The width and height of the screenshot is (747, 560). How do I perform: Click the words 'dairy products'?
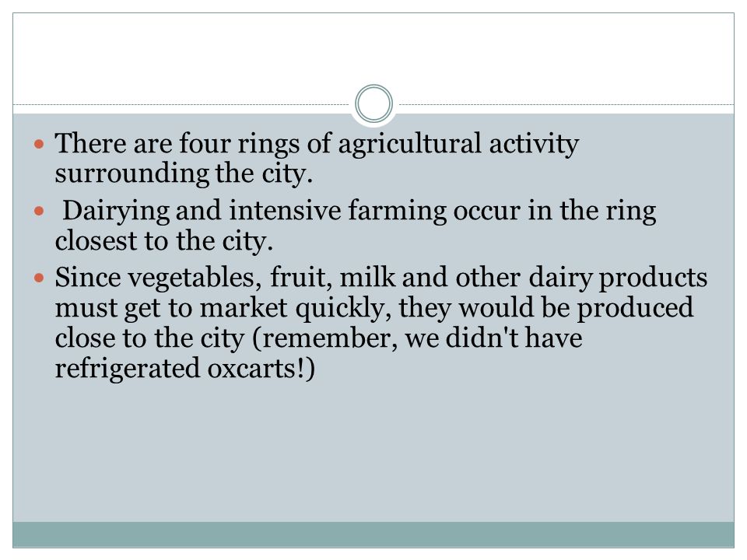(x=618, y=278)
